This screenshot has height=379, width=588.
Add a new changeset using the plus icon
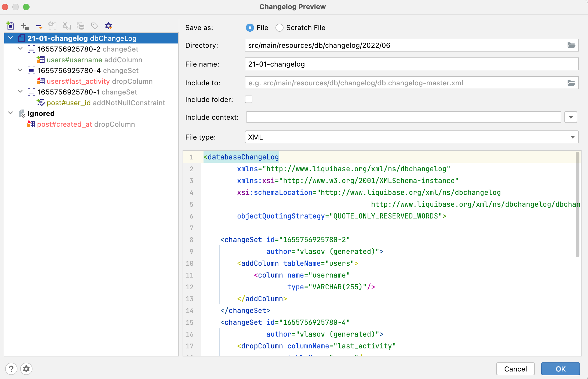[25, 26]
